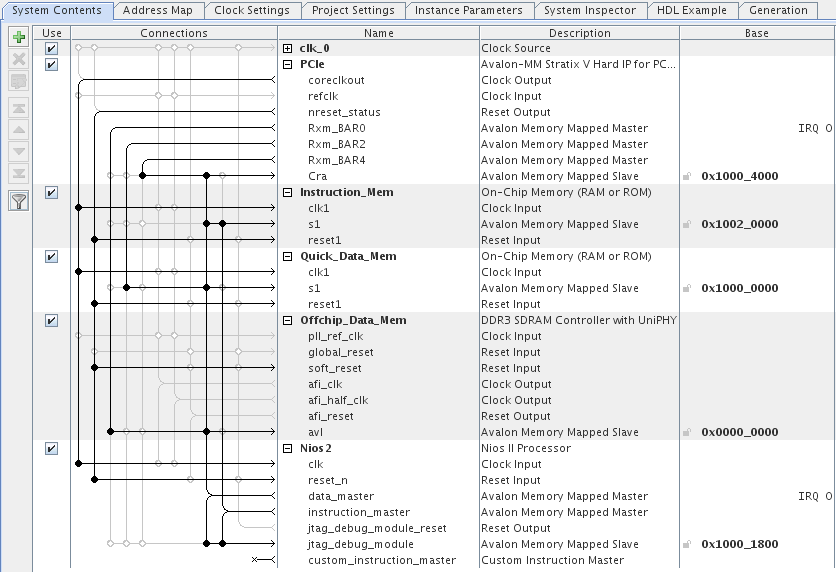Click the Quick_Data_Mem base address 0x1000_0000 field
This screenshot has height=572, width=836.
tap(739, 288)
